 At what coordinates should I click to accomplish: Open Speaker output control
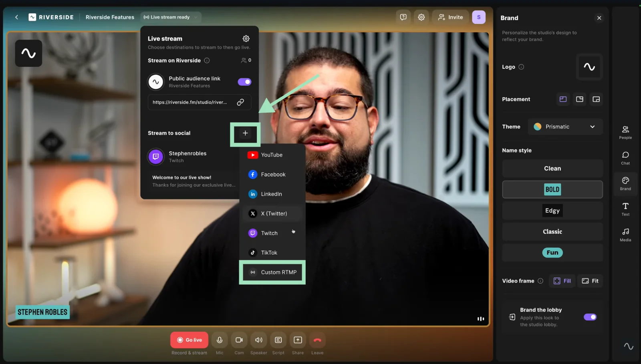click(259, 340)
